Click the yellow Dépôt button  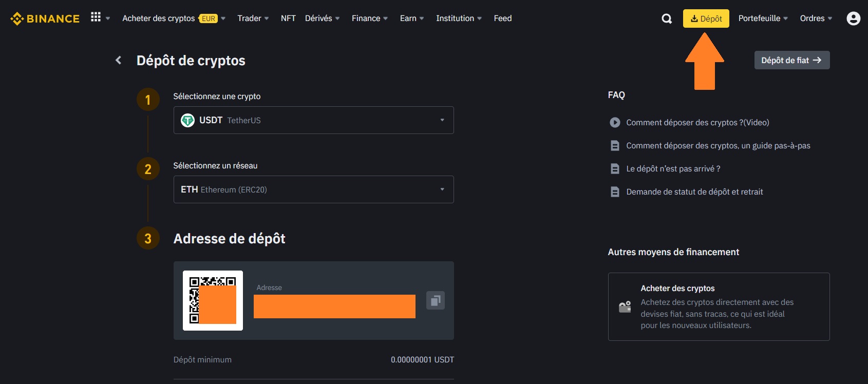coord(706,18)
